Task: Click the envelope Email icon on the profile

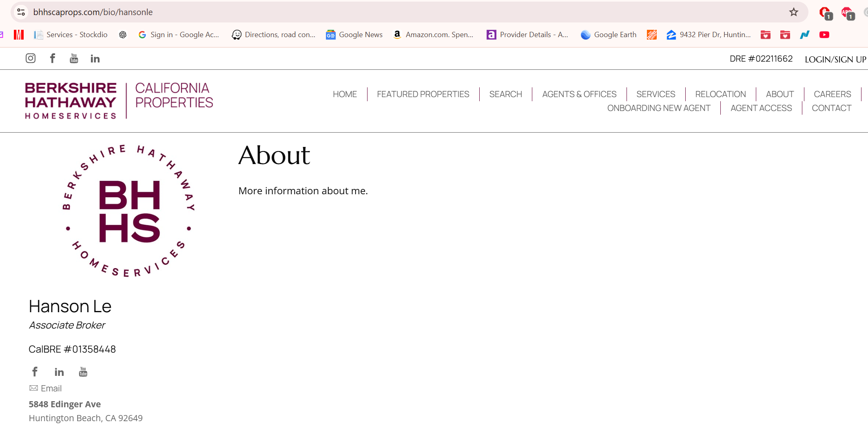Action: point(33,387)
